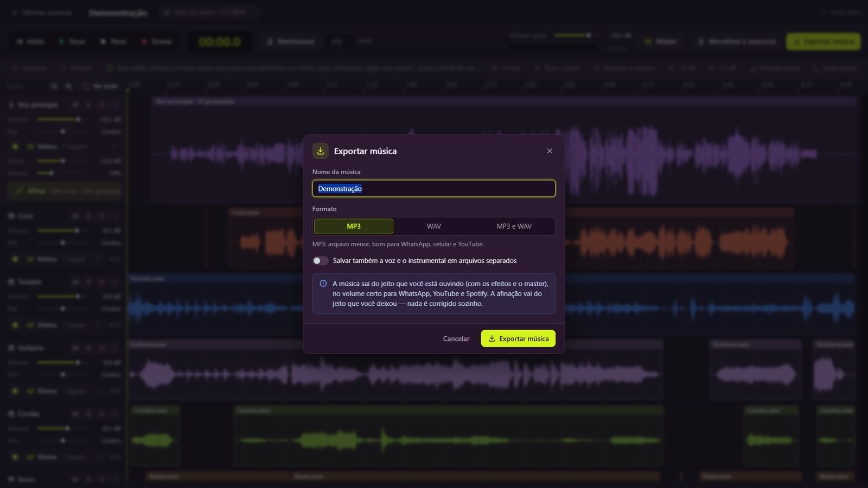Select the WAV format option
This screenshot has width=868, height=488.
tap(434, 226)
